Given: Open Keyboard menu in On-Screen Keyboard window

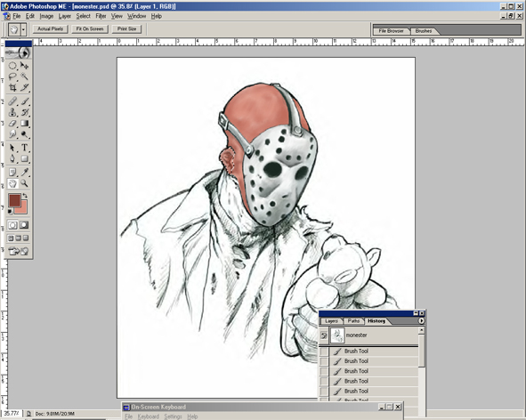Looking at the screenshot, I should 149,416.
